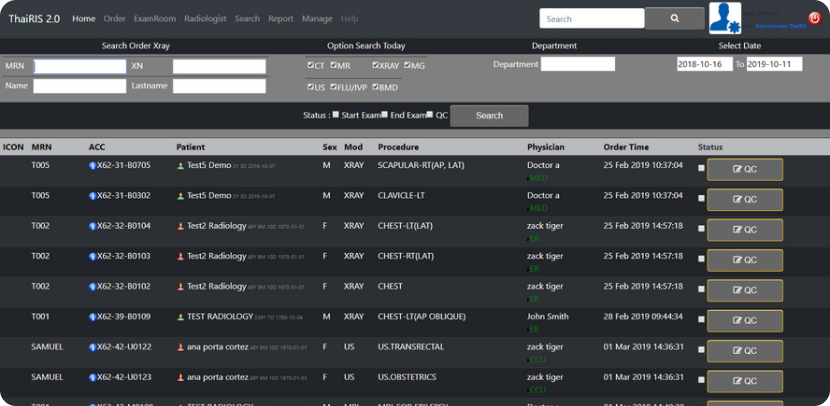Enable the Start Exam status checkbox
The height and width of the screenshot is (406, 830).
[x=336, y=115]
